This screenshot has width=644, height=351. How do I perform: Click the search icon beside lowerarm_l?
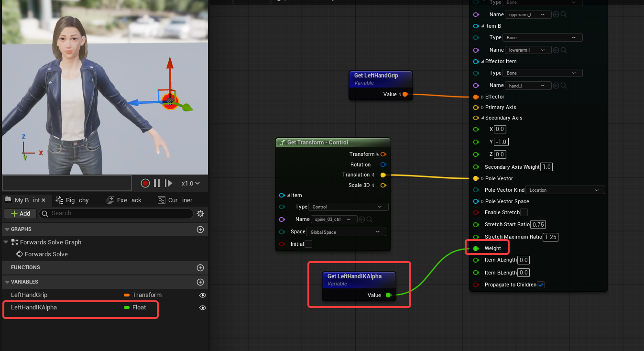[564, 50]
